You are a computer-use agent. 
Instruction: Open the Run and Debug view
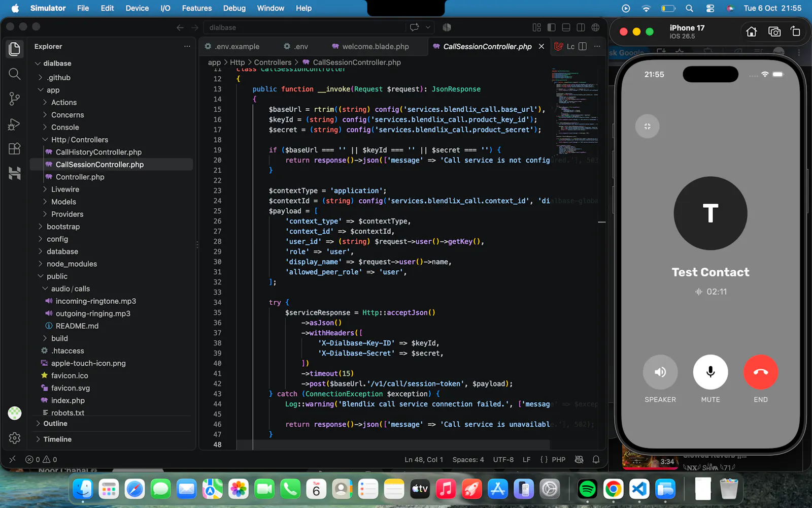(x=14, y=124)
